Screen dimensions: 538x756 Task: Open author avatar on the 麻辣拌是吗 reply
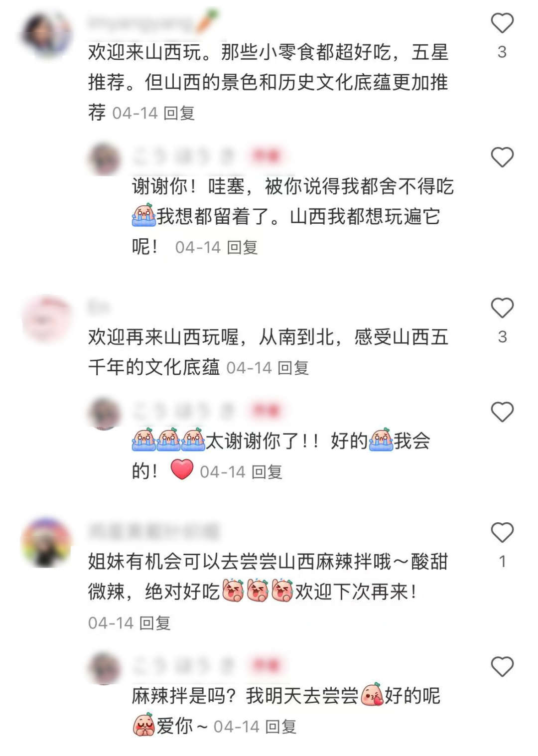pos(105,668)
